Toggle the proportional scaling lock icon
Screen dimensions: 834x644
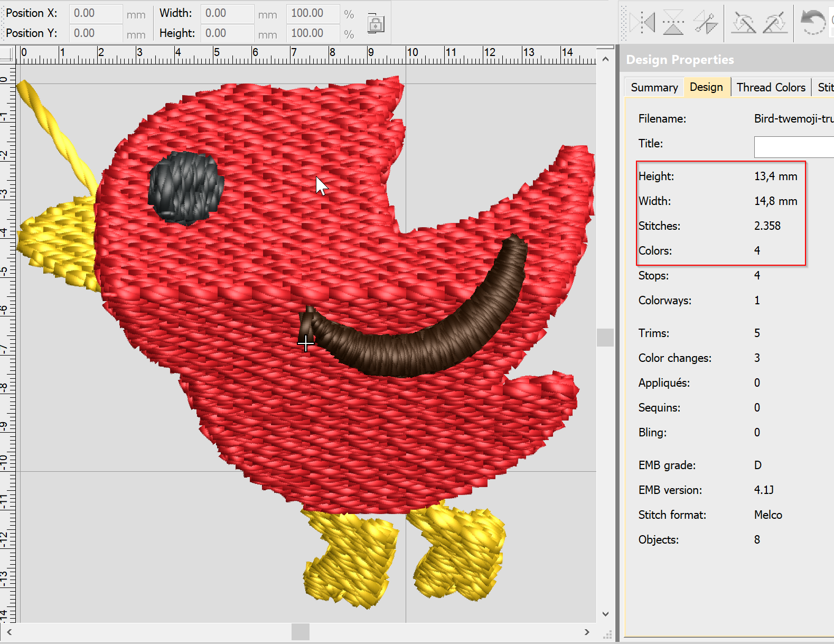[x=376, y=23]
